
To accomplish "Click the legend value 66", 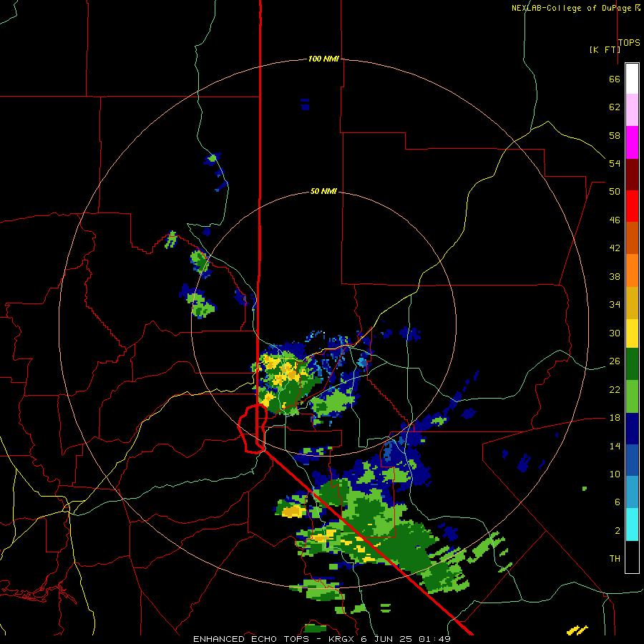I will [x=615, y=79].
